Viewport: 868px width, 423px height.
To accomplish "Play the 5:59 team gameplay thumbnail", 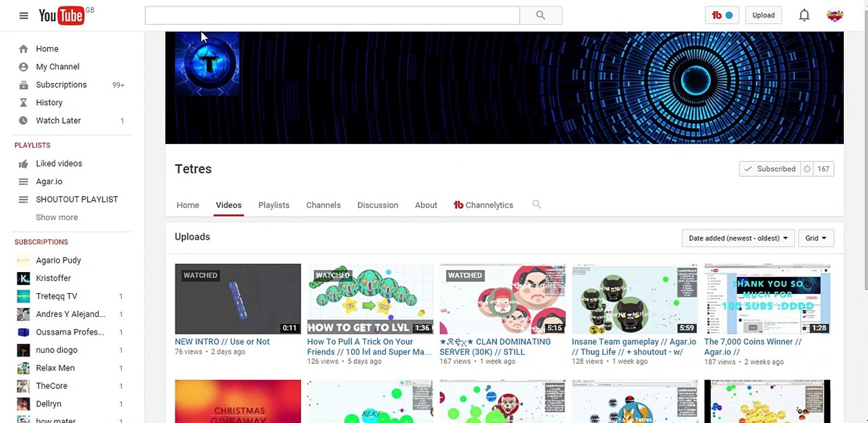I will pyautogui.click(x=635, y=299).
